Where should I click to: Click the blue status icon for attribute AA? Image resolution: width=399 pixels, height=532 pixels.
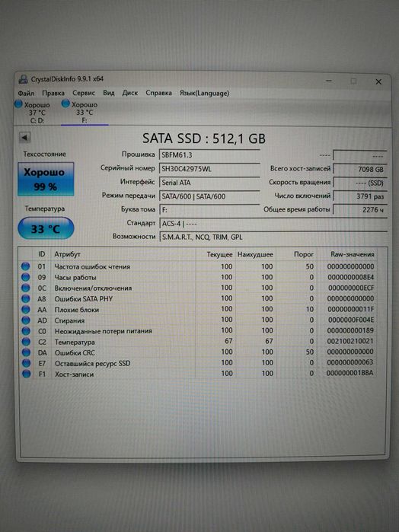[x=25, y=310]
